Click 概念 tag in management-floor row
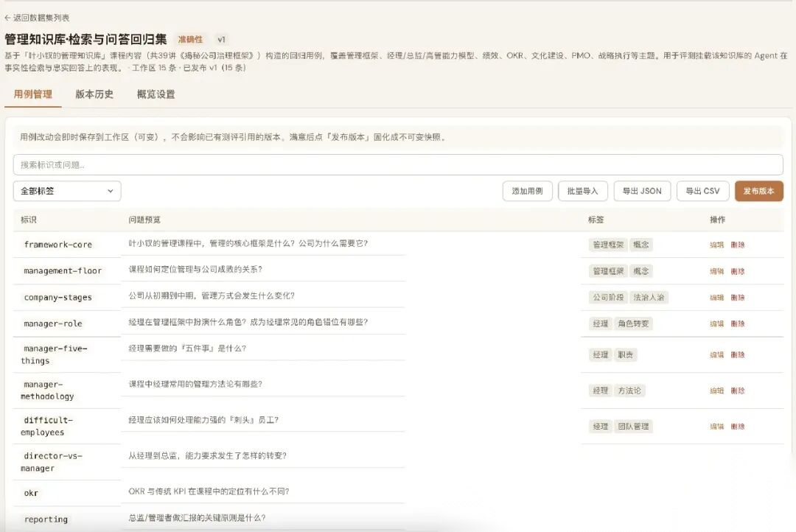This screenshot has width=796, height=532. (641, 271)
